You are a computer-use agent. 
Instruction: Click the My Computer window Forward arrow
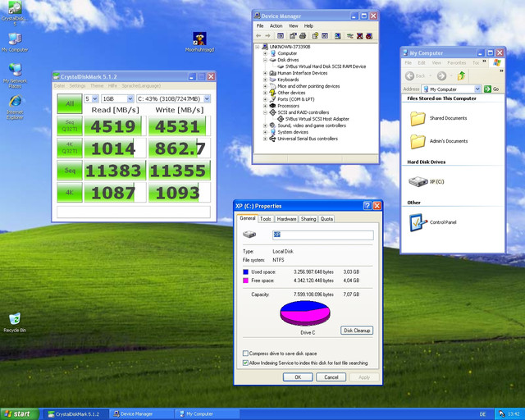tap(441, 76)
